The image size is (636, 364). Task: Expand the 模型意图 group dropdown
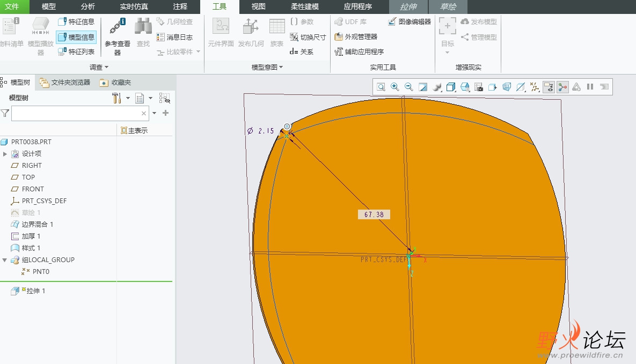pos(267,67)
